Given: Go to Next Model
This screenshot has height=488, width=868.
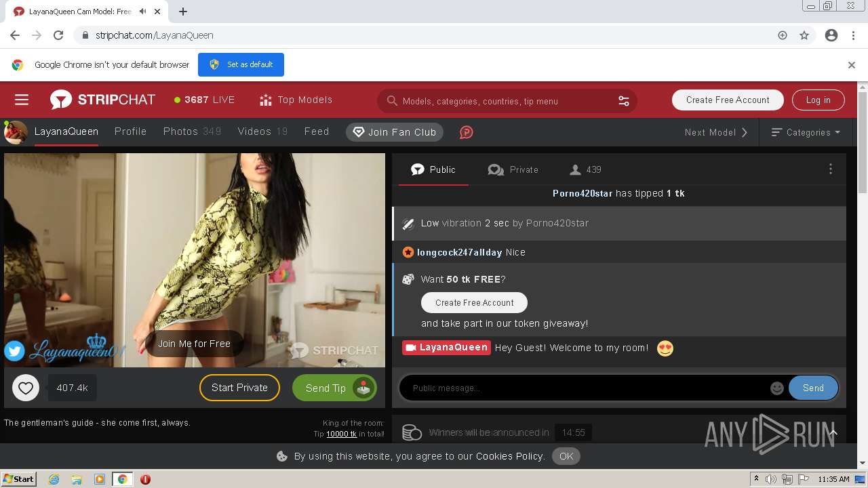Looking at the screenshot, I should [x=716, y=132].
